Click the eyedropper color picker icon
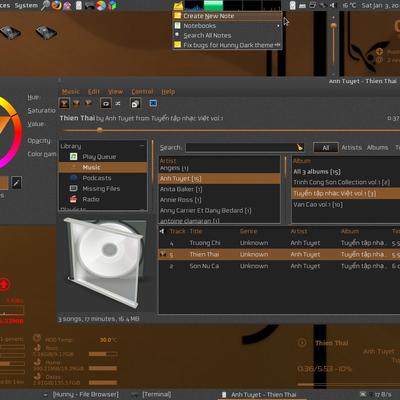The width and height of the screenshot is (400, 400). click(x=16, y=182)
